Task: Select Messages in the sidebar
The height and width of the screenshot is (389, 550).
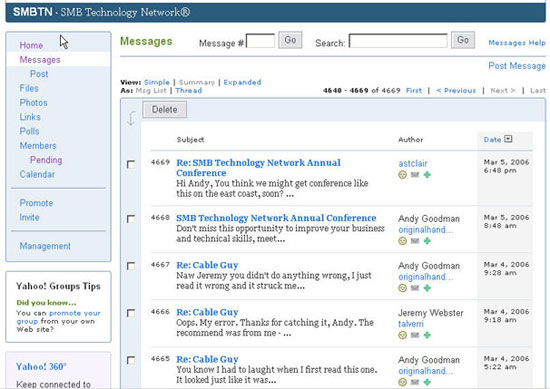Action: coord(40,60)
